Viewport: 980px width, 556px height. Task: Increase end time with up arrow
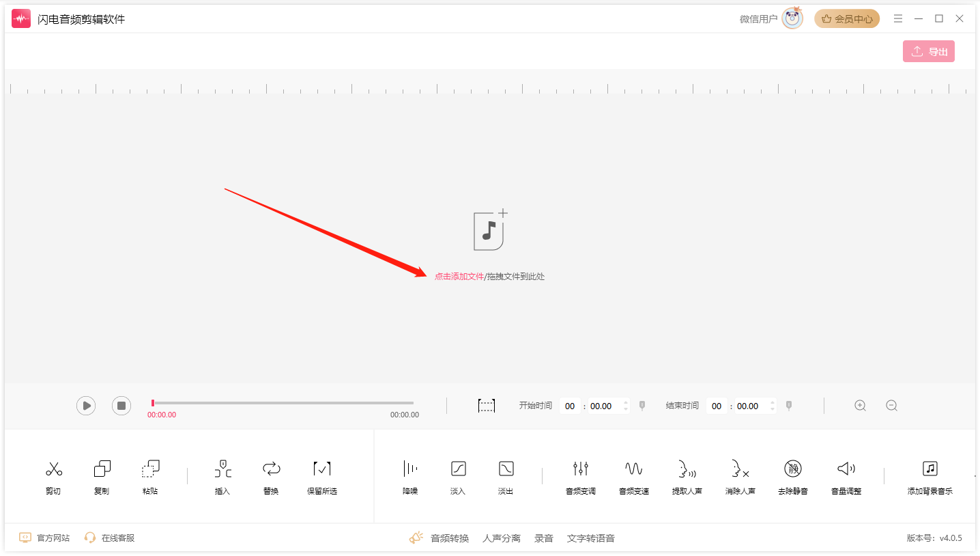[x=773, y=402]
